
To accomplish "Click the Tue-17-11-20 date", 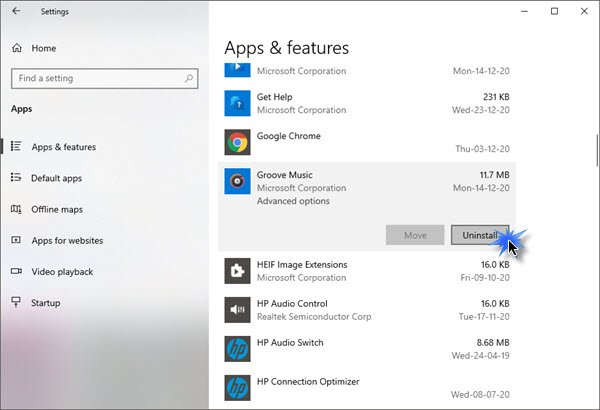I will pos(484,317).
